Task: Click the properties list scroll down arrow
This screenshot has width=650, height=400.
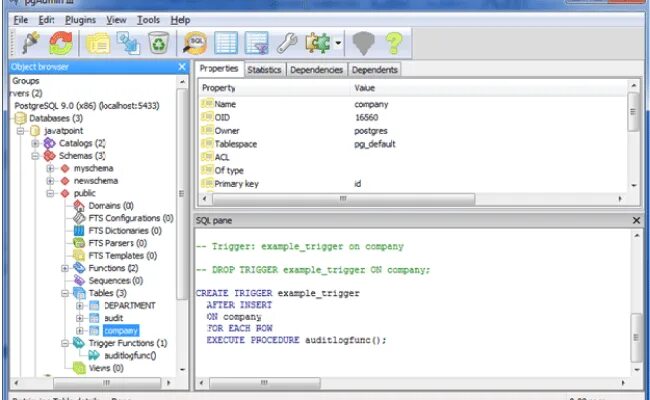Action: point(633,186)
